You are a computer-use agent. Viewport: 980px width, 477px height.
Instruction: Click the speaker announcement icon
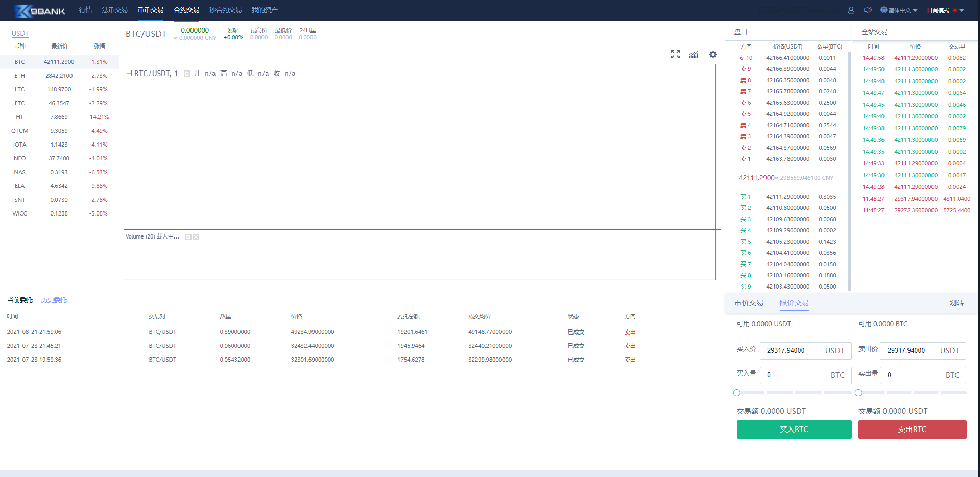867,10
